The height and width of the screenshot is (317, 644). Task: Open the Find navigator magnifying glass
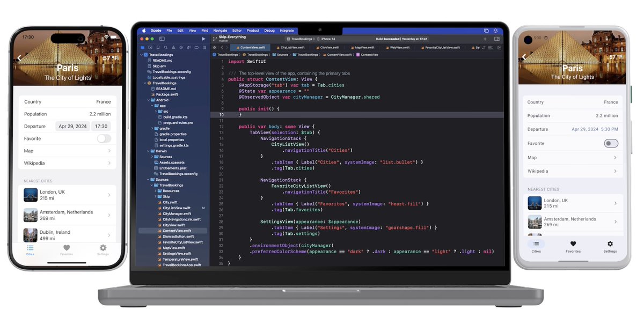(x=166, y=47)
